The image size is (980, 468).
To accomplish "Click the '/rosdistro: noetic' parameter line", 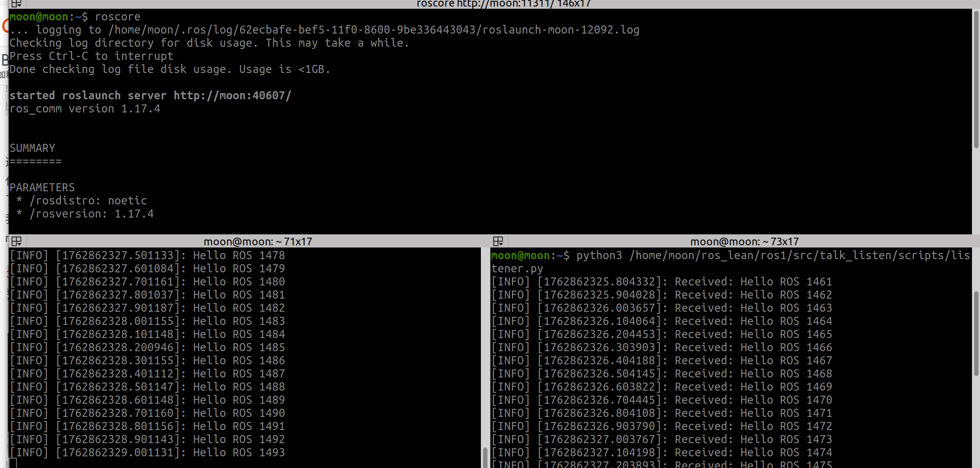I will point(88,201).
